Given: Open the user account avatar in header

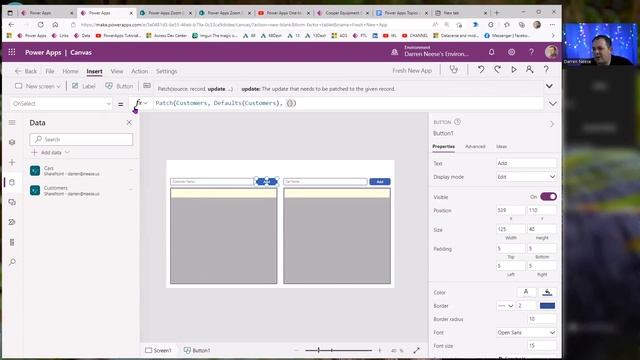Looking at the screenshot, I should (x=551, y=52).
